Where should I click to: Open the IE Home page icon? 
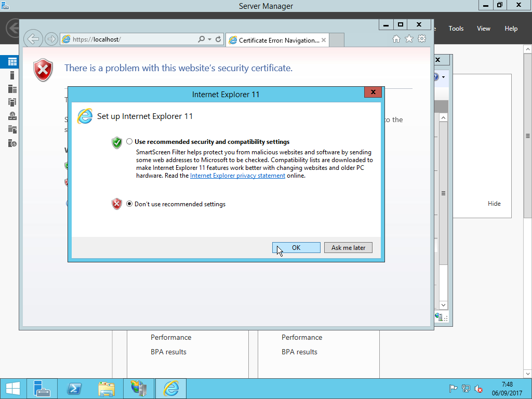(396, 38)
